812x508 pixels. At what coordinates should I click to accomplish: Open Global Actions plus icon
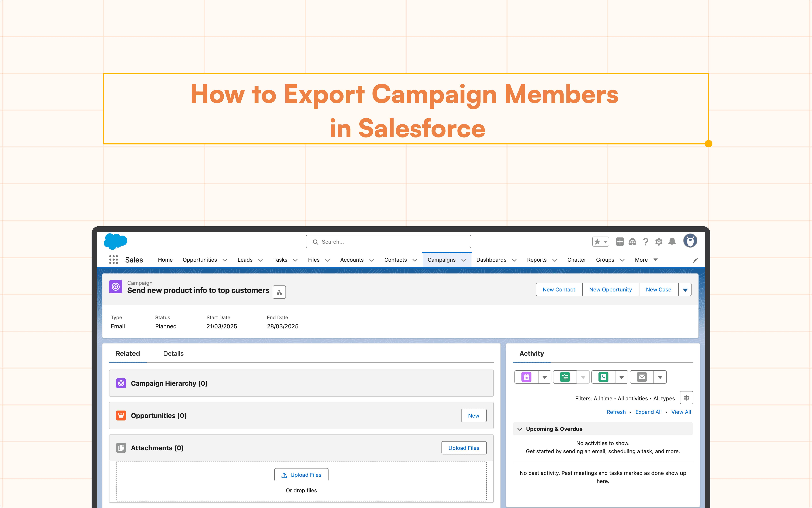pyautogui.click(x=620, y=242)
